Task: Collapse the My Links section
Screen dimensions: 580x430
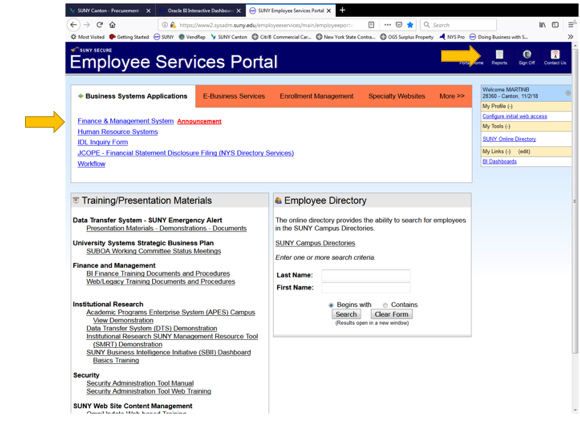Action: (508, 152)
